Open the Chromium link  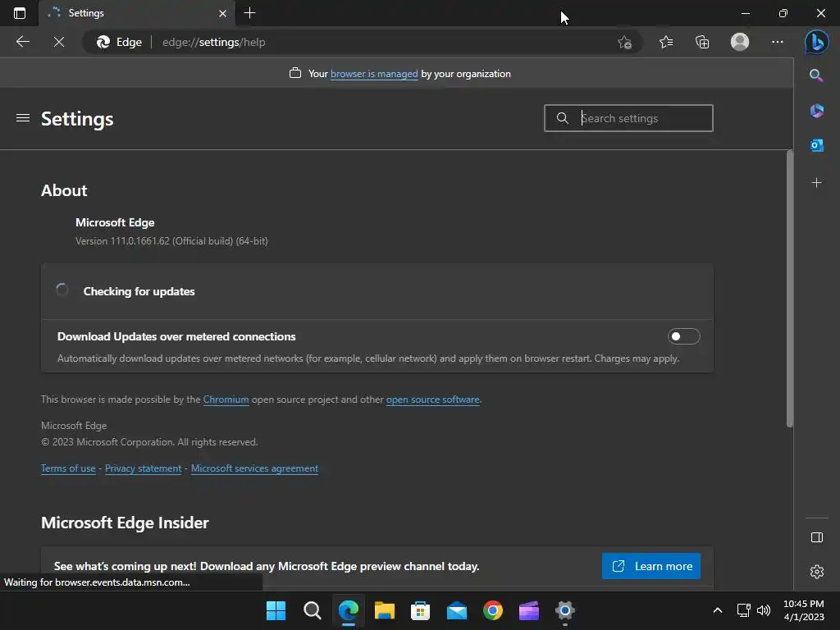pos(226,399)
